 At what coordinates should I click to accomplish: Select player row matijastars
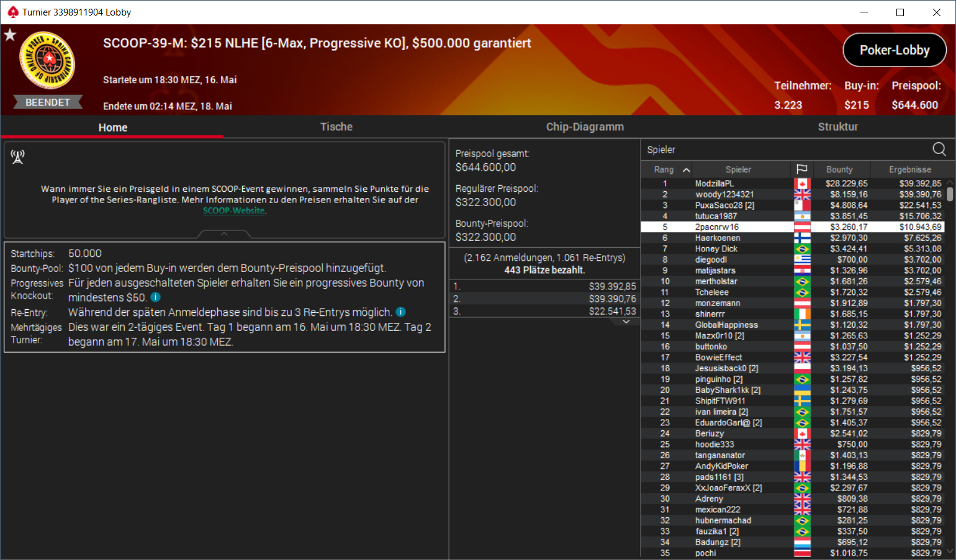pos(793,271)
